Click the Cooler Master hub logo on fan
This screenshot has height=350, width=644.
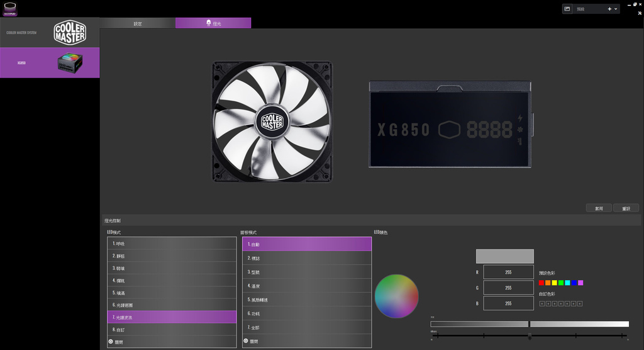272,121
